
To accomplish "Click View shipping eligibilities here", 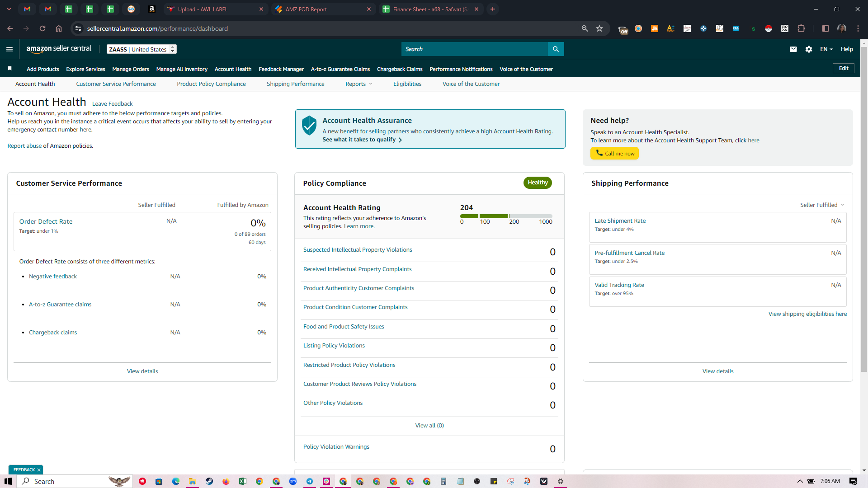I will pyautogui.click(x=807, y=314).
